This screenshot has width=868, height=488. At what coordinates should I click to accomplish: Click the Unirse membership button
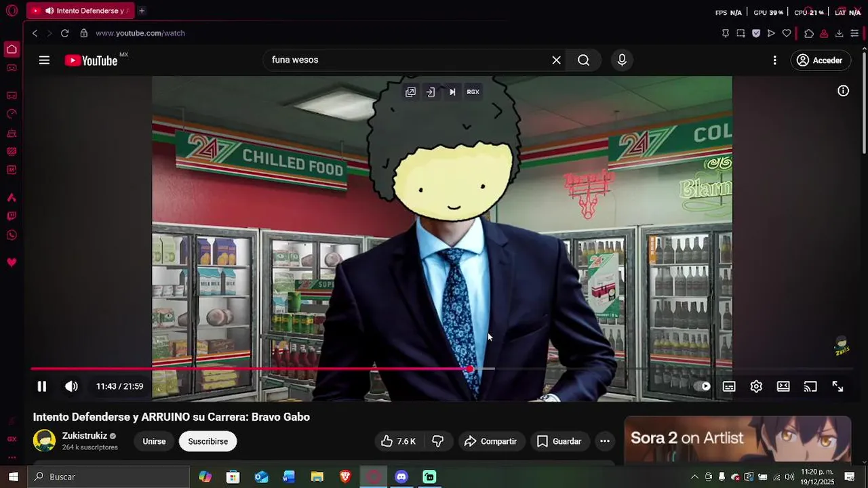[154, 441]
